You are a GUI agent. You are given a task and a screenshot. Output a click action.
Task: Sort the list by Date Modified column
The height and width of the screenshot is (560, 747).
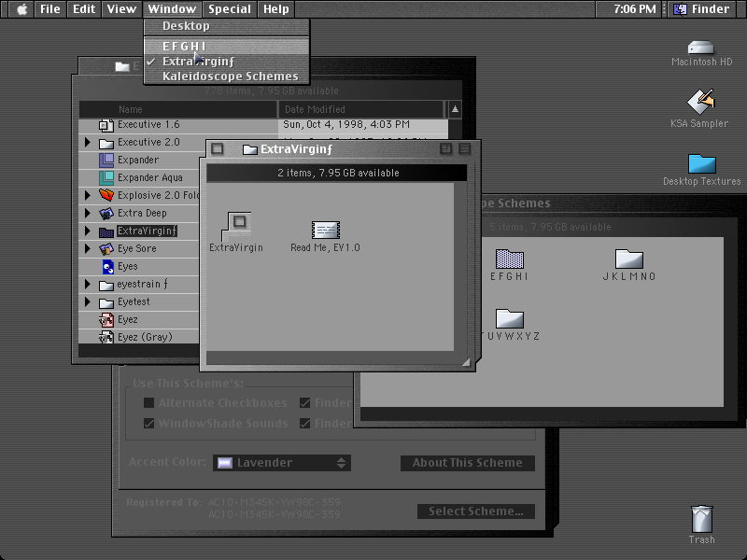click(x=360, y=109)
